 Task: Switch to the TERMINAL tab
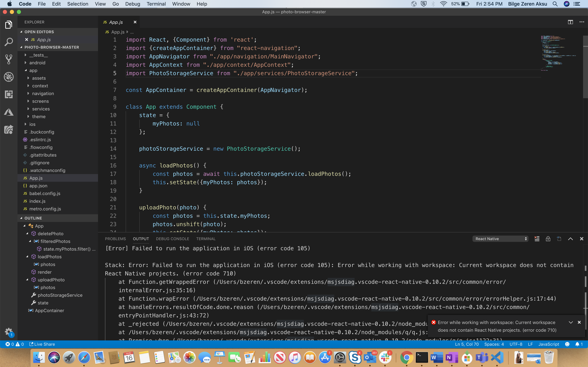(x=206, y=239)
